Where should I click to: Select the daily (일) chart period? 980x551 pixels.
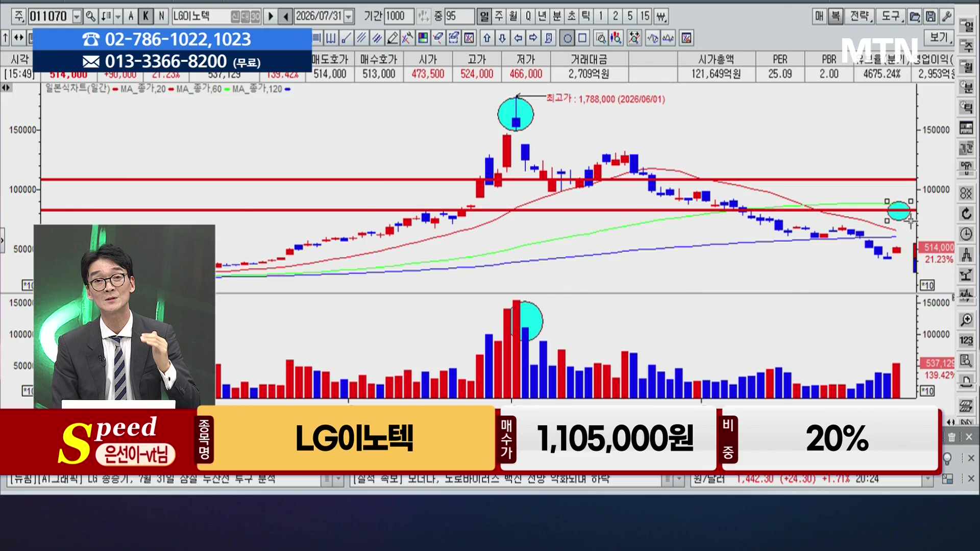[x=484, y=16]
